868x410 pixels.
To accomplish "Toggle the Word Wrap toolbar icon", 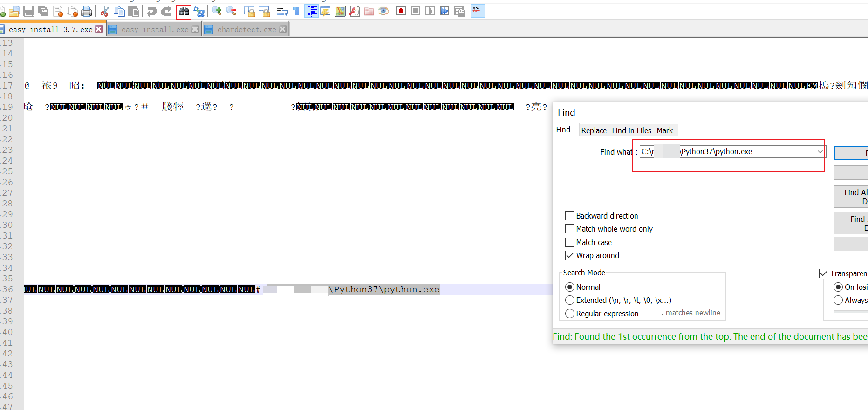I will (x=282, y=11).
